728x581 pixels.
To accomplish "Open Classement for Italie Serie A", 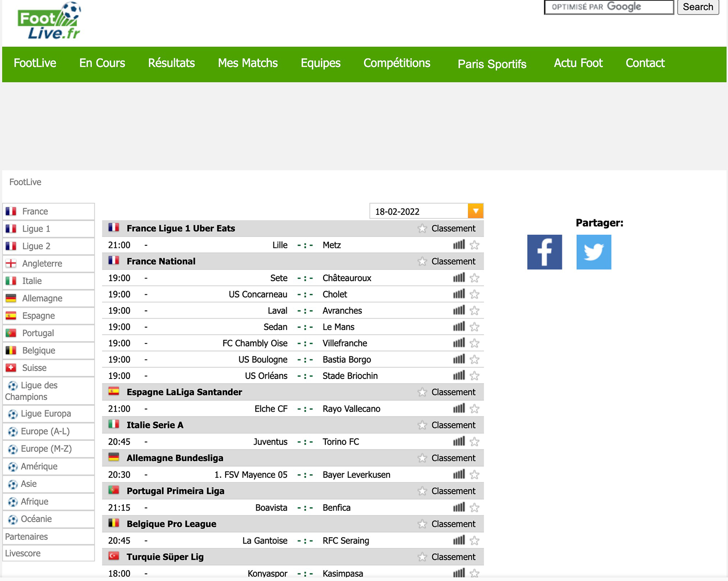I will pos(453,425).
